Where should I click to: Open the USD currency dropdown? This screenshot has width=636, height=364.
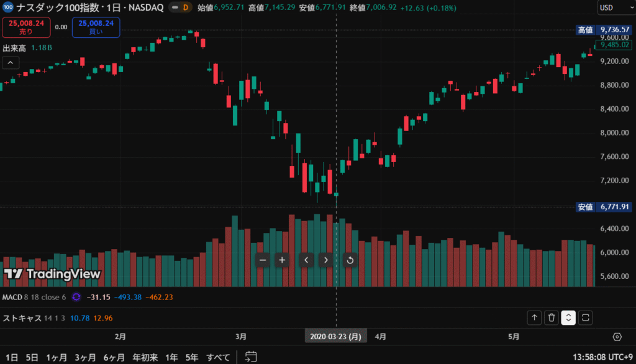(614, 7)
